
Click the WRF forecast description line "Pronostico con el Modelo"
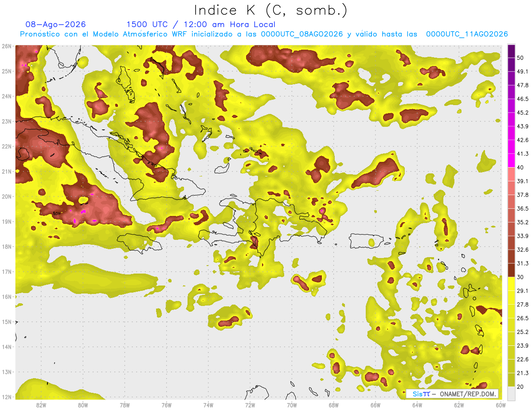coord(264,34)
